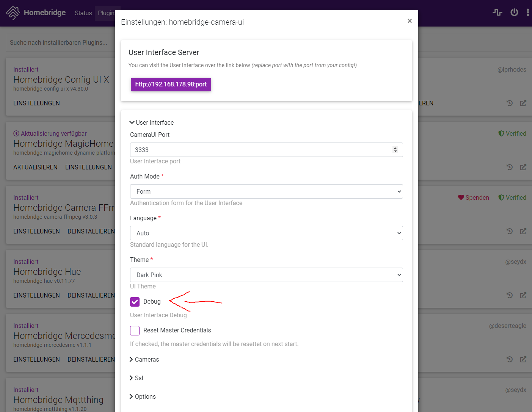Image resolution: width=532 pixels, height=412 pixels.
Task: Open the Homebridge Config UI X title
Action: (61, 80)
